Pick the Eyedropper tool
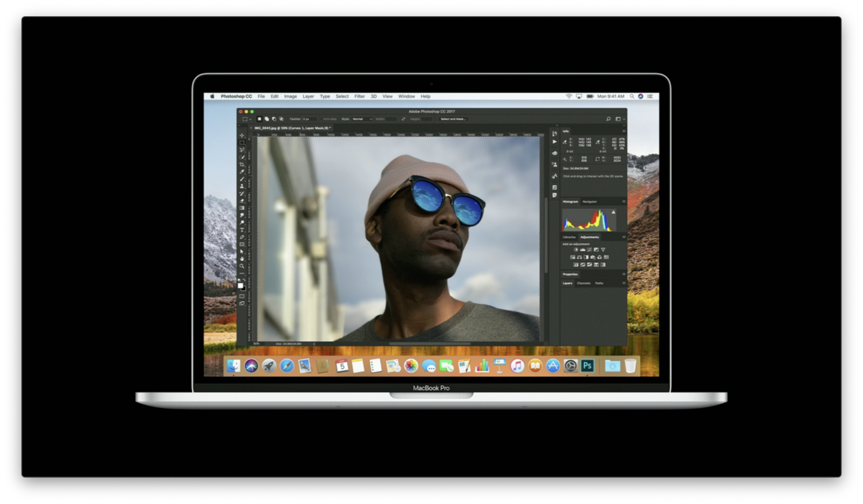The image size is (863, 504). click(x=242, y=171)
